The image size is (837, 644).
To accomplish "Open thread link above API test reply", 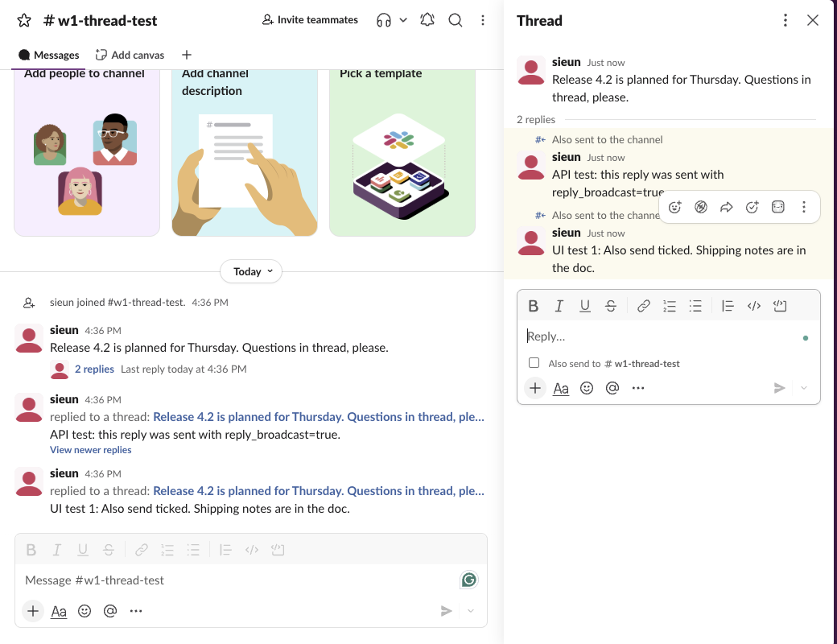I will click(x=319, y=417).
